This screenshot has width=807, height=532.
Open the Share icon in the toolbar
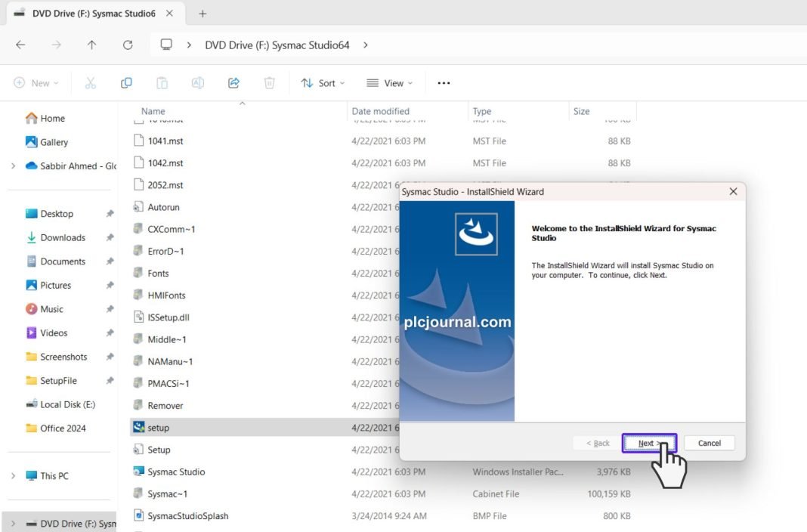coord(233,82)
